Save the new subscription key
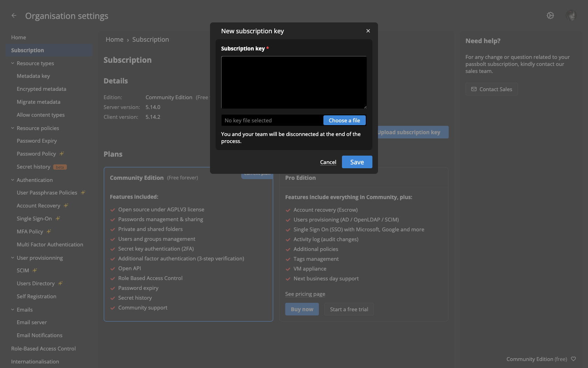Screen dimensions: 588x368 click(357, 162)
